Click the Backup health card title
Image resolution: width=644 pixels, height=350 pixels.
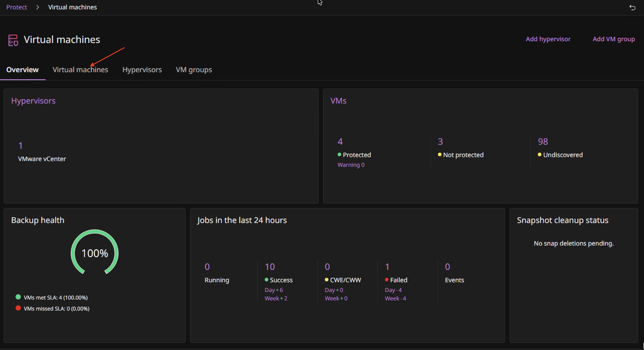38,220
